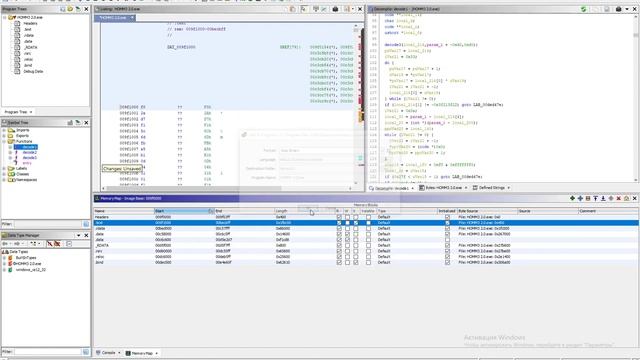The width and height of the screenshot is (640, 360).
Task: Collapse the Functions folder in Symbol Tree
Action: [x=4, y=141]
